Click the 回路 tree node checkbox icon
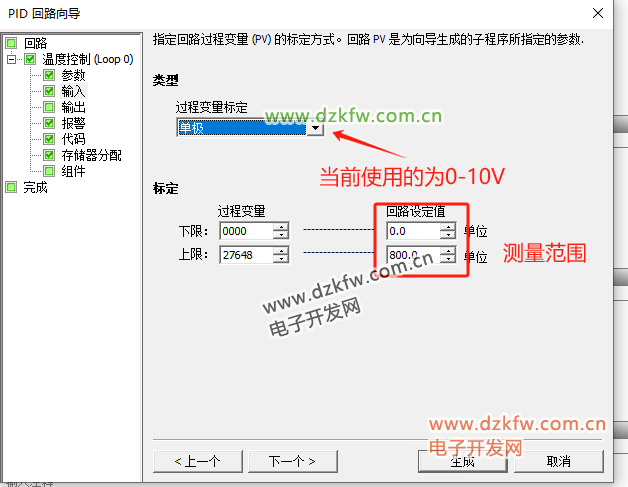This screenshot has height=487, width=628. (x=11, y=43)
